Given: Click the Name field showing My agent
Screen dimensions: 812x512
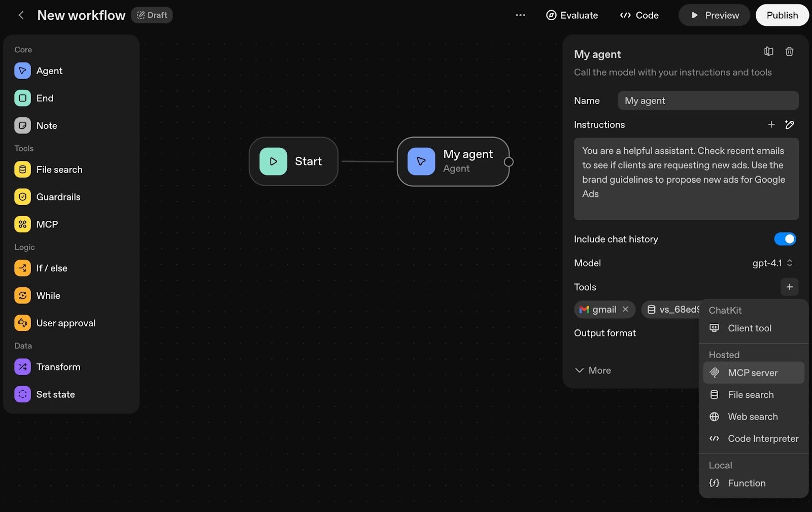Looking at the screenshot, I should [708, 100].
